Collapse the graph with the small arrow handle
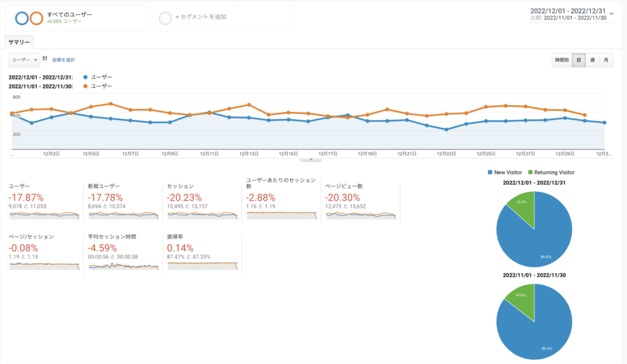This screenshot has width=627, height=364. [x=310, y=160]
